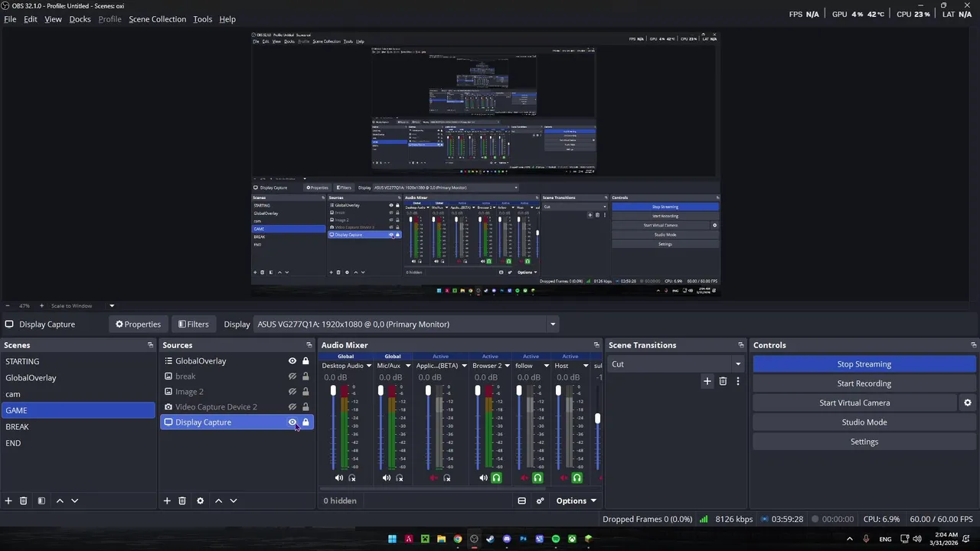Open transition properties three-dot menu
This screenshot has height=551, width=980.
click(x=738, y=381)
